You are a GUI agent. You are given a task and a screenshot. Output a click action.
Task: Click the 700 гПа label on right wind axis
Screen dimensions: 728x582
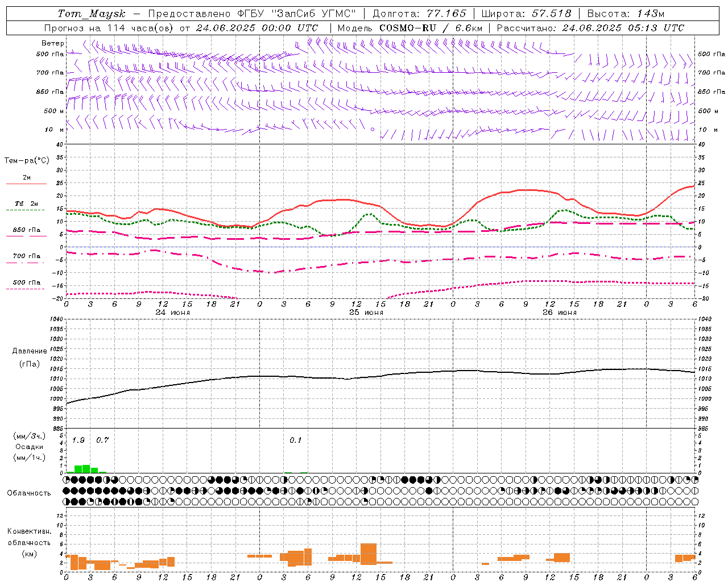712,73
